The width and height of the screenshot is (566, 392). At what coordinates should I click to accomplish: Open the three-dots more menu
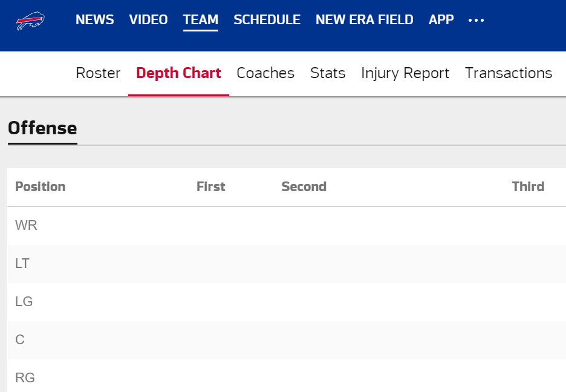(476, 20)
